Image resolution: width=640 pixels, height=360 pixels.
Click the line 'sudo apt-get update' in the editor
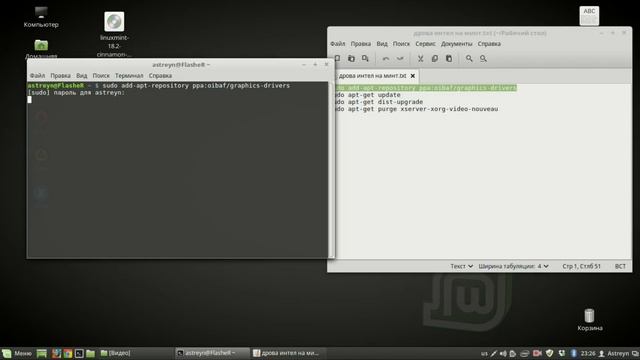(x=368, y=95)
